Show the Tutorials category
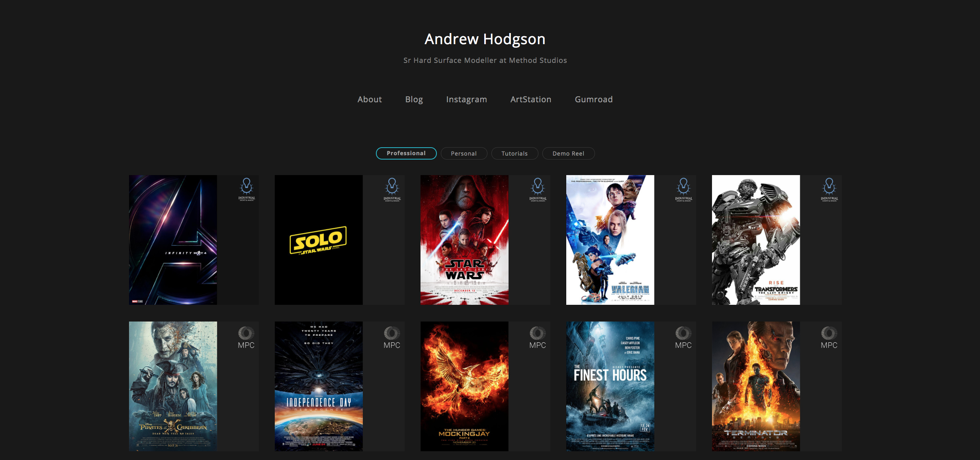The image size is (980, 460). pyautogui.click(x=514, y=154)
